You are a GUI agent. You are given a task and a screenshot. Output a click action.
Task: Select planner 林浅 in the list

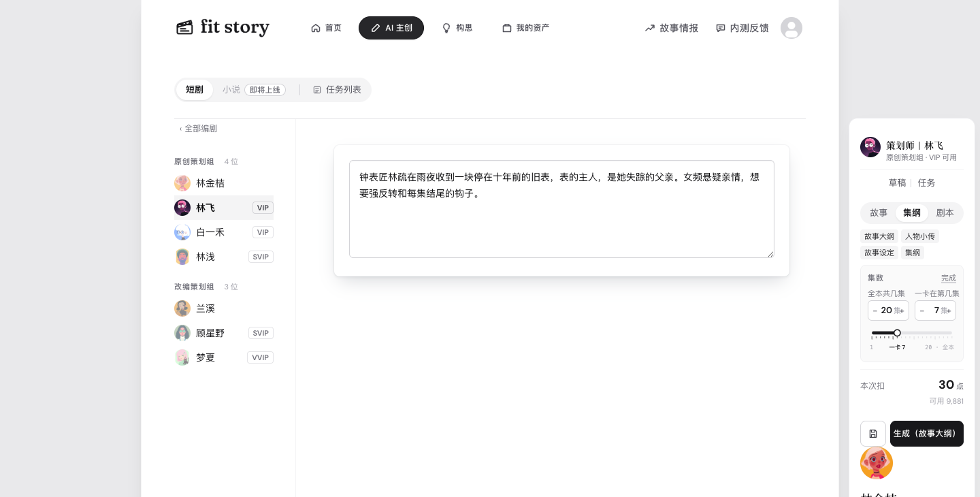tap(224, 257)
